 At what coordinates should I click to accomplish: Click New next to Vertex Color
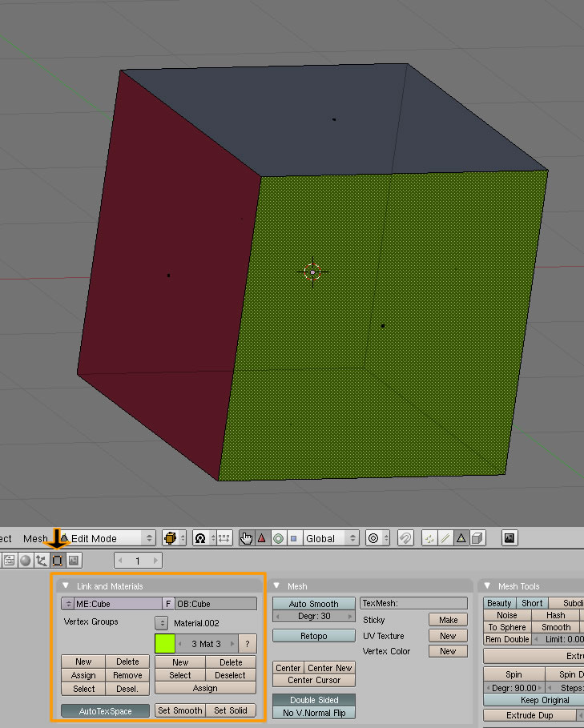tap(448, 651)
